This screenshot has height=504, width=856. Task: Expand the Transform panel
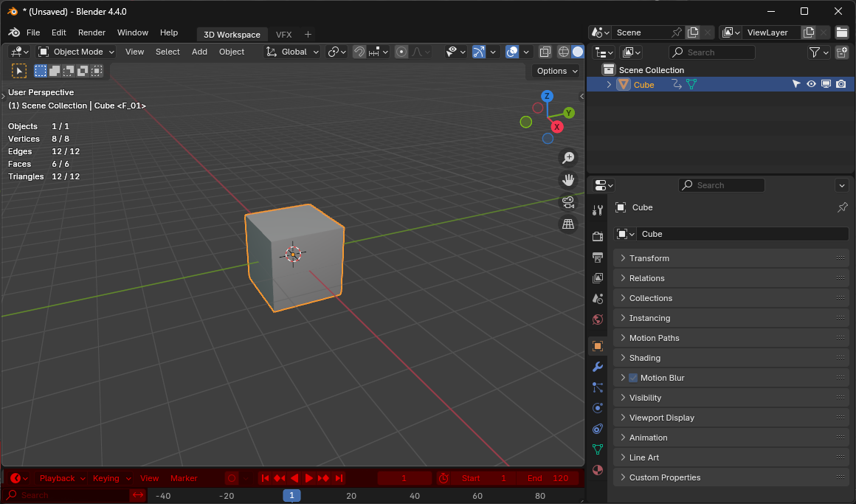731,258
